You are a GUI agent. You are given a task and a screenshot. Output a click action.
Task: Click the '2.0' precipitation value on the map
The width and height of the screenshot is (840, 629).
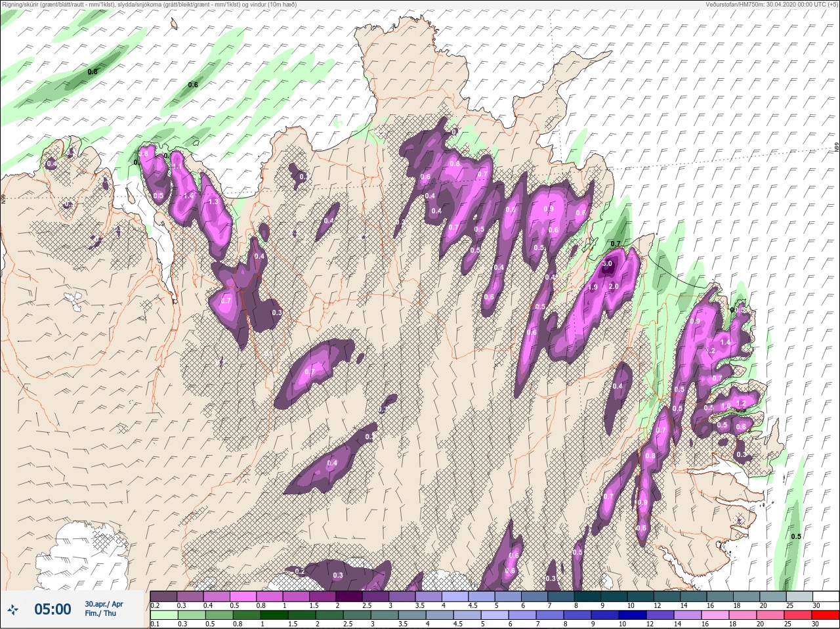pyautogui.click(x=614, y=286)
